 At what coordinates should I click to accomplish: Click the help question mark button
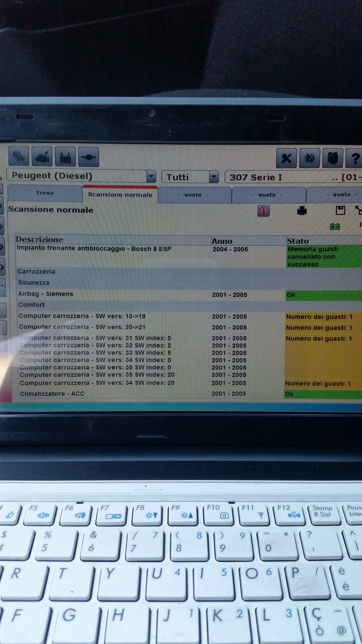(x=355, y=158)
